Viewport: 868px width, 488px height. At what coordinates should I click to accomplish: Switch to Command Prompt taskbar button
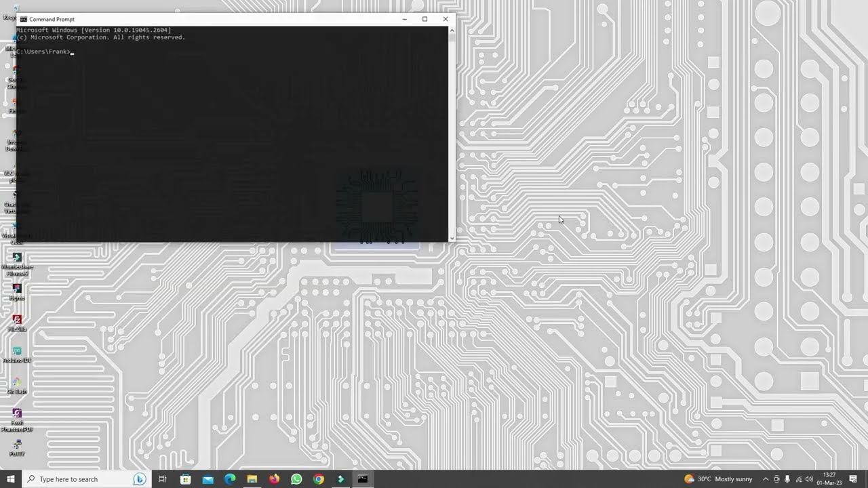click(363, 479)
